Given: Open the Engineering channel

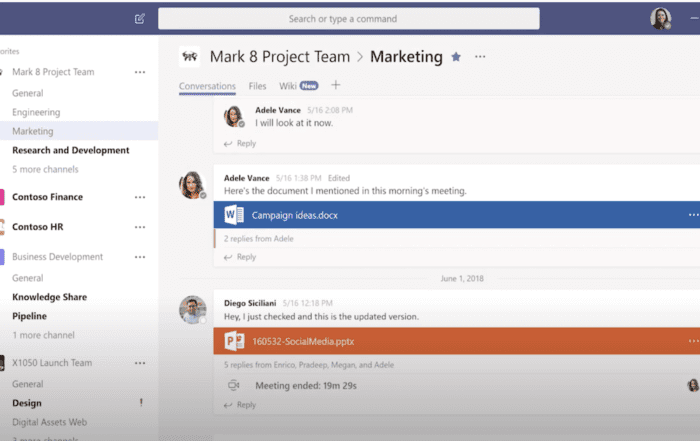Looking at the screenshot, I should pyautogui.click(x=36, y=112).
